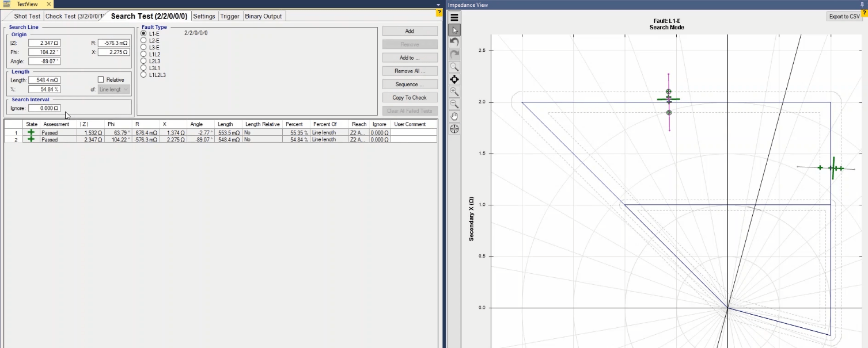This screenshot has width=868, height=348.
Task: Open the Impedance View hamburger menu
Action: coord(454,17)
